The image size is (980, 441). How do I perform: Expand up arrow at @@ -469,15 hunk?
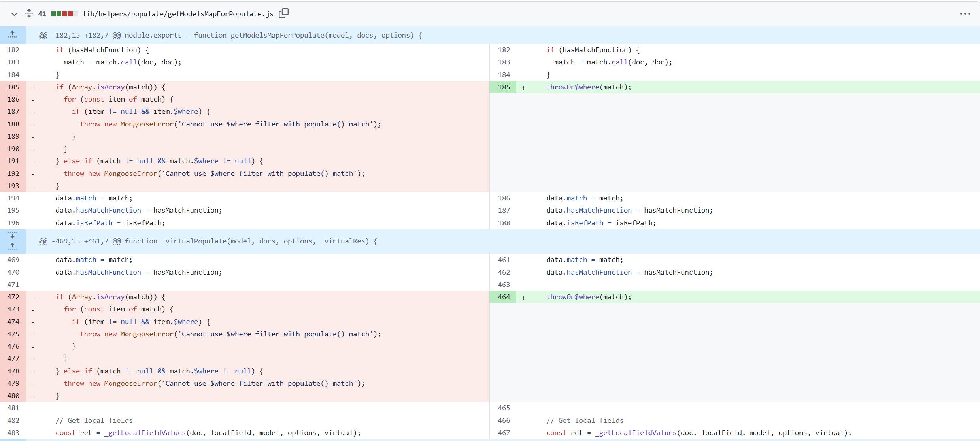[13, 247]
